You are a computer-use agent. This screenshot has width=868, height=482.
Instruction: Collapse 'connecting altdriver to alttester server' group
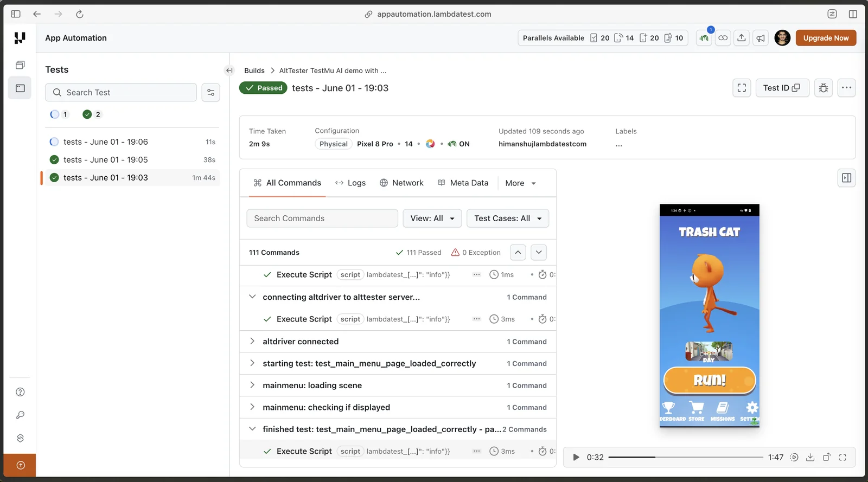252,297
